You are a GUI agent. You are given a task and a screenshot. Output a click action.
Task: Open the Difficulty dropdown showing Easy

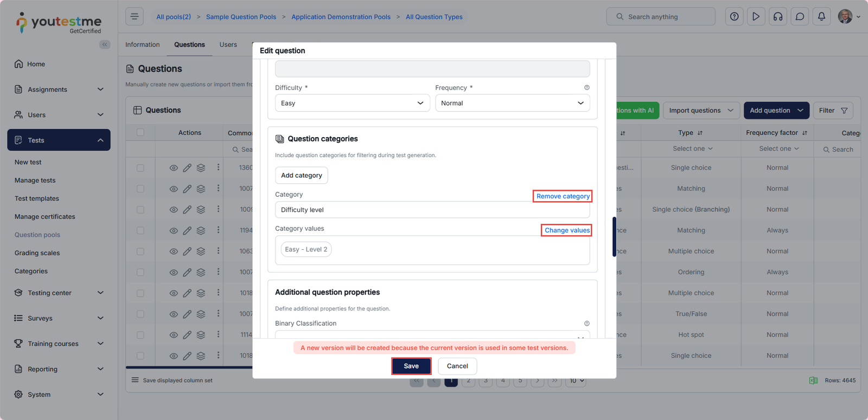coord(352,103)
